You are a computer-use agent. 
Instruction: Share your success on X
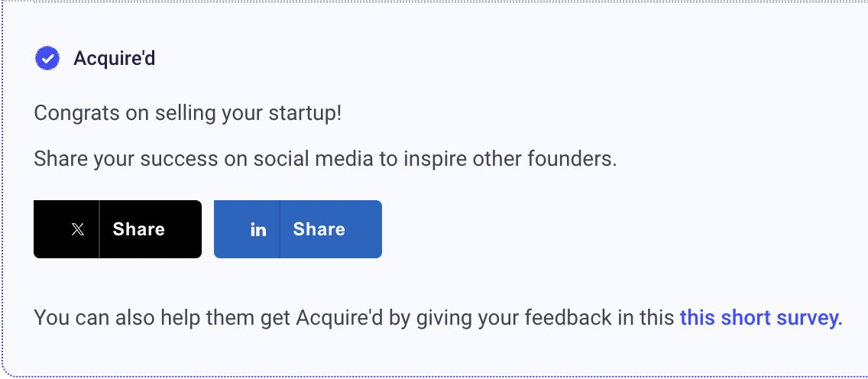click(x=118, y=229)
